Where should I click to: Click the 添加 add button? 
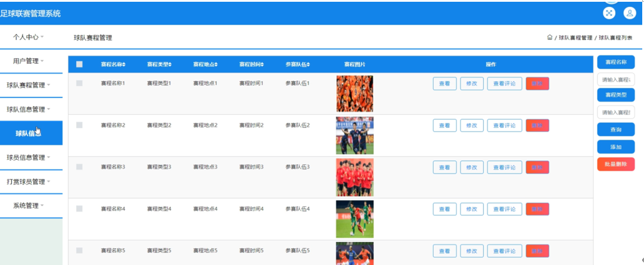tap(616, 147)
